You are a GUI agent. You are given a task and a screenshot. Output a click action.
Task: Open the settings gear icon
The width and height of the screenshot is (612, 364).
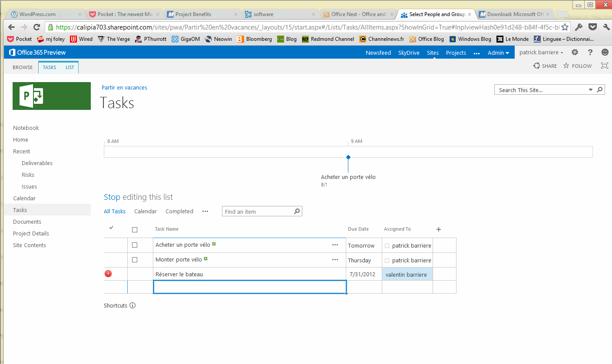(x=575, y=53)
